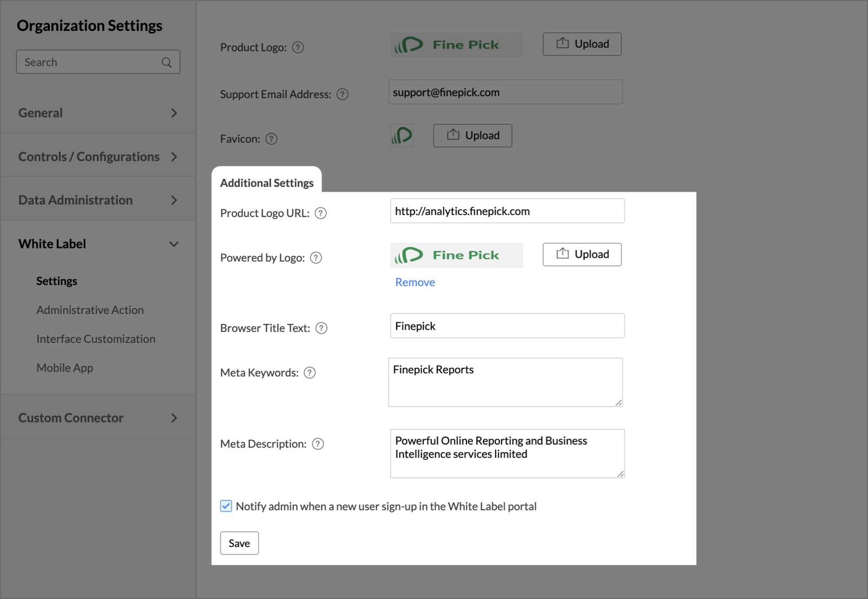
Task: Select Interface Customization in sidebar
Action: (x=96, y=339)
